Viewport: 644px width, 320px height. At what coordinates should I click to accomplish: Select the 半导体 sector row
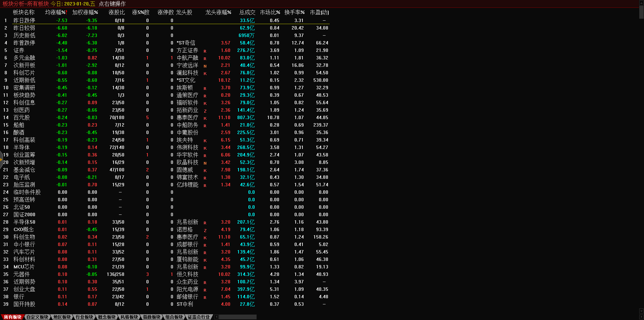[x=21, y=147]
